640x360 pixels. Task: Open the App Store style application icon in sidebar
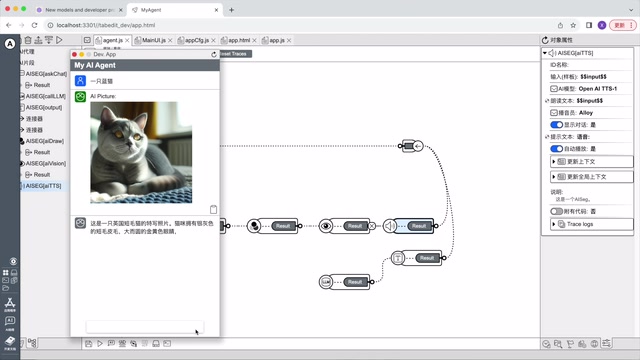point(10,304)
